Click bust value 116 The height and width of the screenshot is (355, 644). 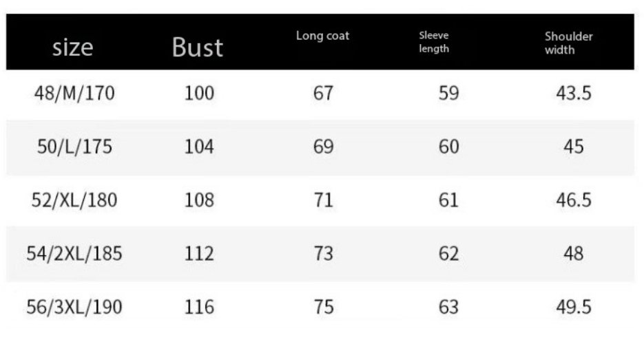199,307
